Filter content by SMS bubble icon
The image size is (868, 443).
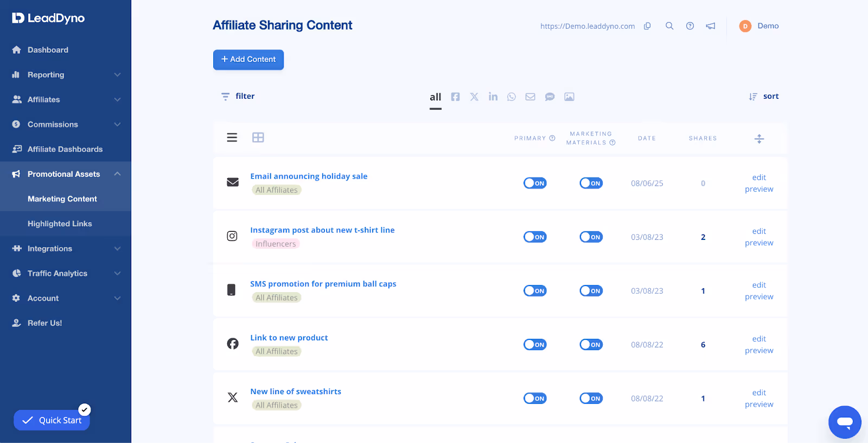tap(550, 97)
